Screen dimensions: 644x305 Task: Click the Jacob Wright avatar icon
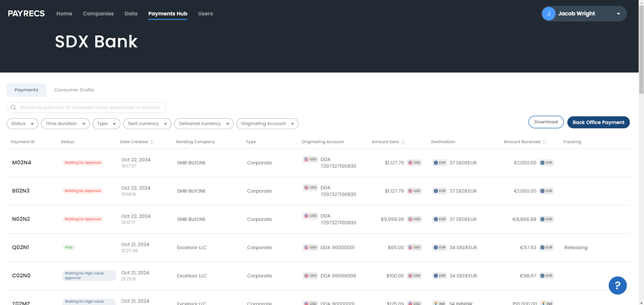(548, 14)
